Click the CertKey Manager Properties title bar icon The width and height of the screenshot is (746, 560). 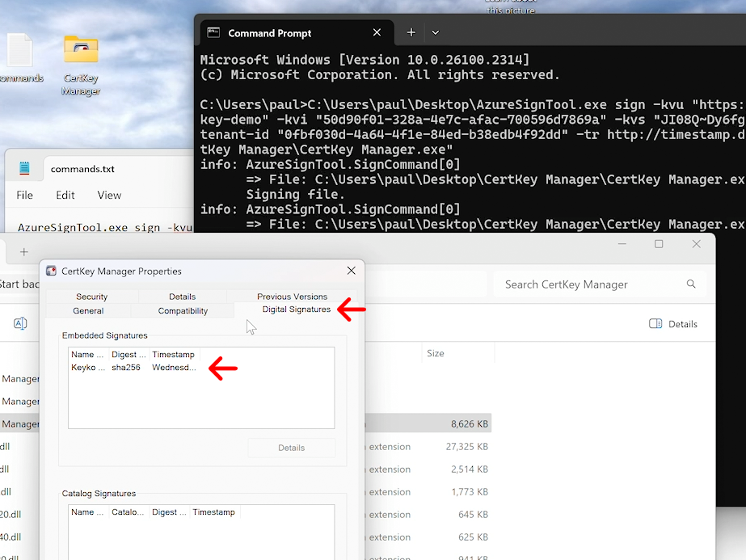pos(50,271)
